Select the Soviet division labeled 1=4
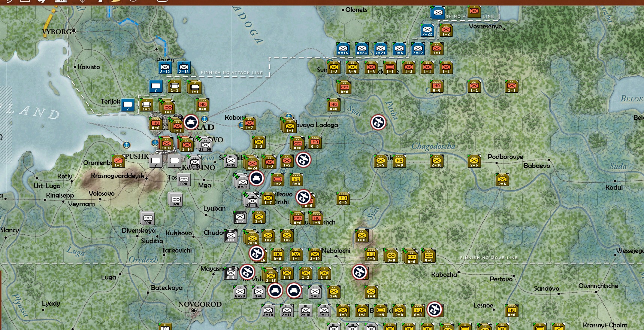Image resolution: width=644 pixels, height=330 pixels. pyautogui.click(x=371, y=292)
